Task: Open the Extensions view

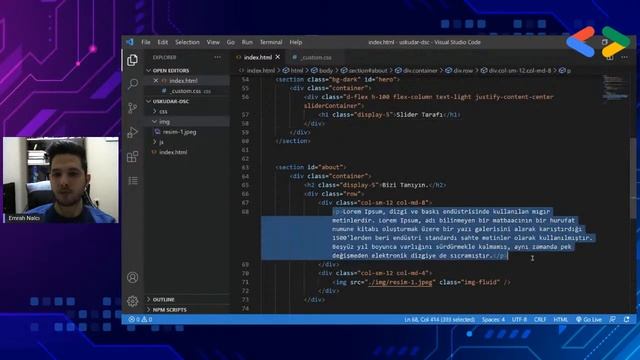Action: pyautogui.click(x=133, y=156)
